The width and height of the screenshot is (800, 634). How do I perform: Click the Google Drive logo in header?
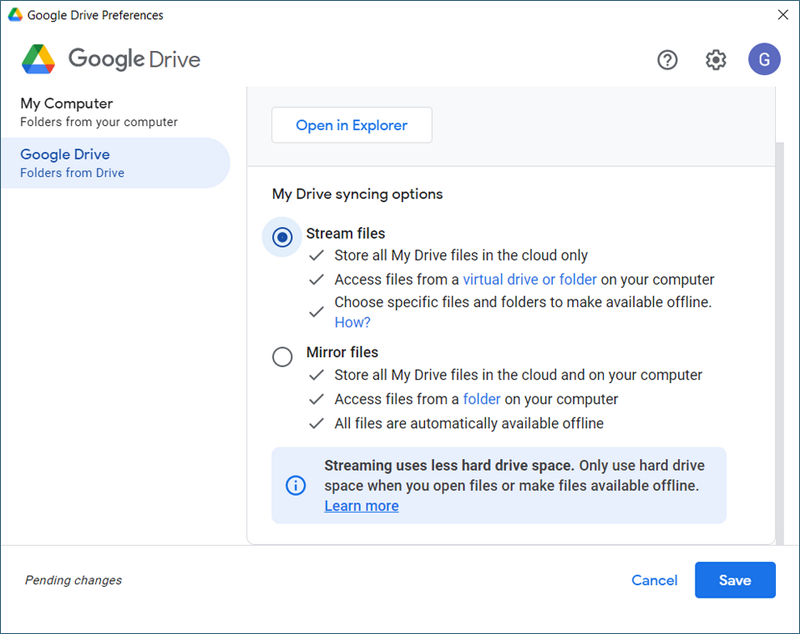pos(111,59)
